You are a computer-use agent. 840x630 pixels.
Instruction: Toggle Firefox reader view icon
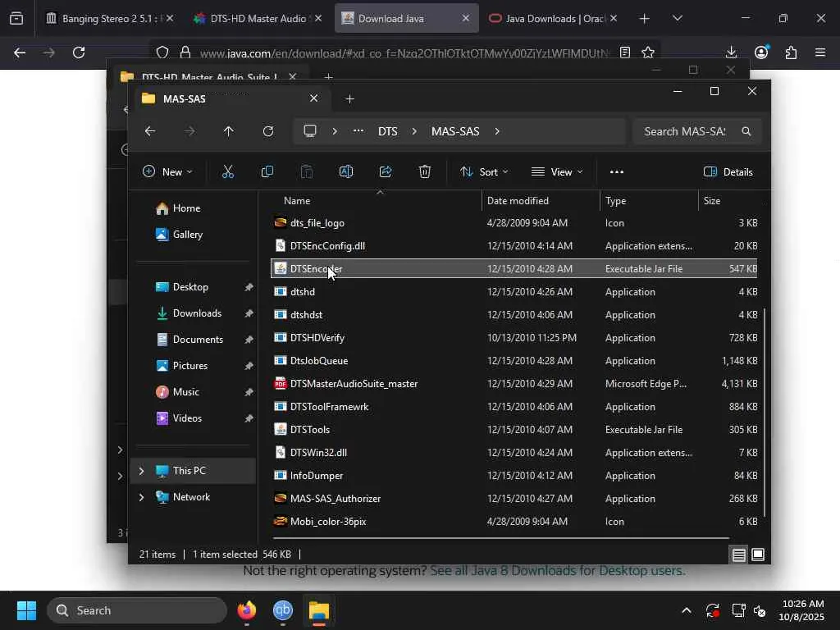(624, 52)
